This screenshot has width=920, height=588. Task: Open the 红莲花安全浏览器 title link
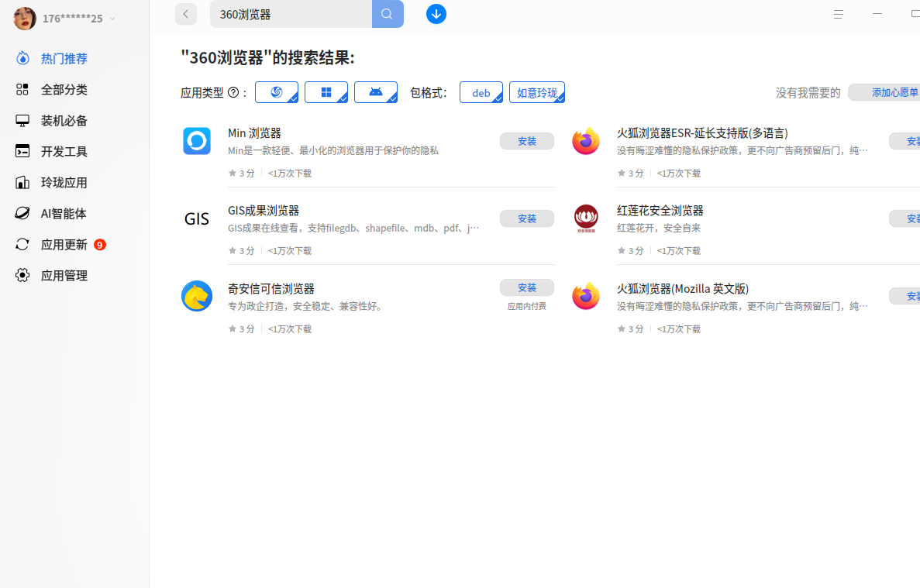[660, 211]
